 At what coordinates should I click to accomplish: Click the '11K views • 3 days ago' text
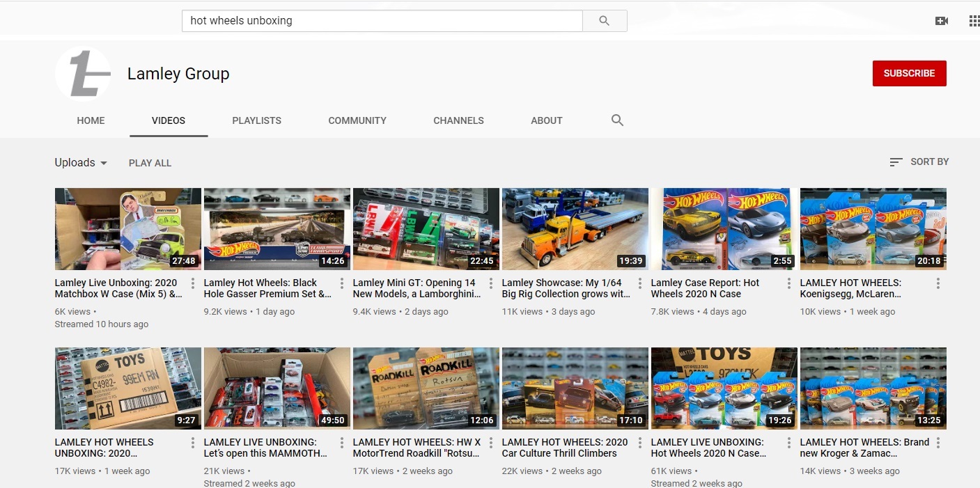(x=549, y=312)
